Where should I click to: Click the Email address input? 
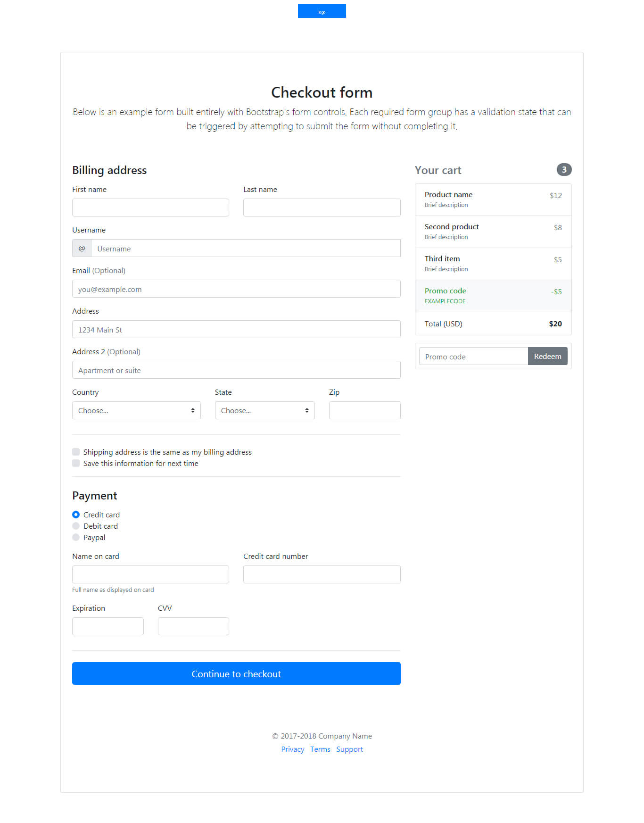point(236,289)
